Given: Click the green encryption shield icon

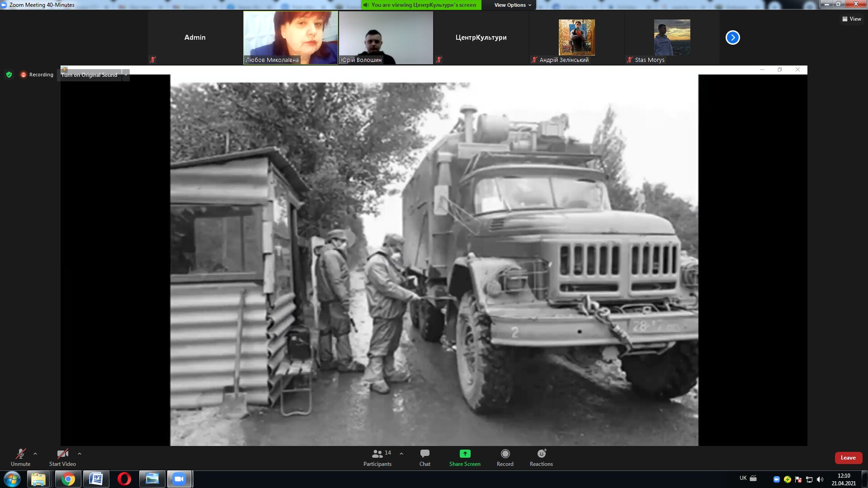Looking at the screenshot, I should [9, 75].
